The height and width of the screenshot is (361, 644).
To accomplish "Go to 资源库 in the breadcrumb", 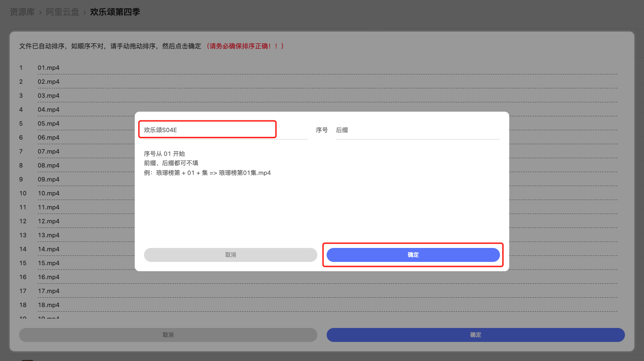I will point(22,12).
